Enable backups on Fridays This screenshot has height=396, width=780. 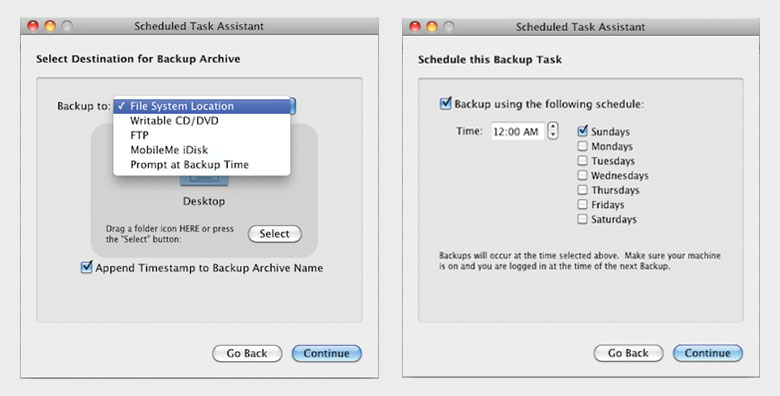[x=583, y=204]
